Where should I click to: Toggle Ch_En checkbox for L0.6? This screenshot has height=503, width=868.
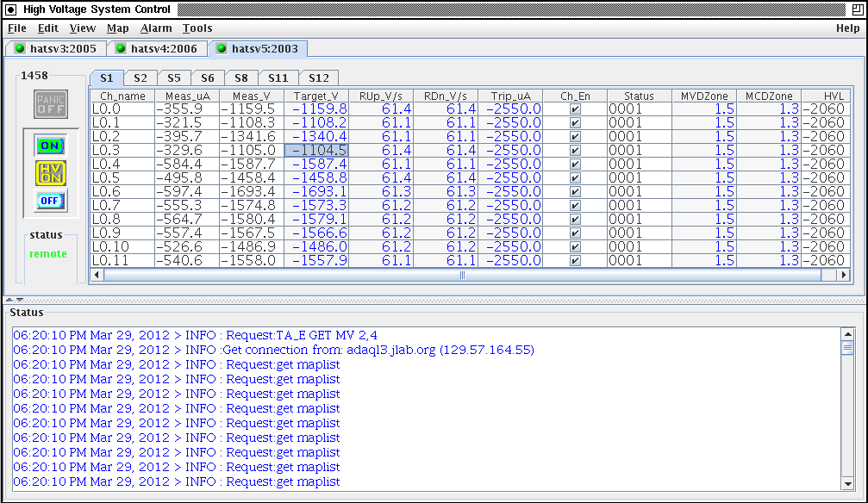pyautogui.click(x=575, y=192)
